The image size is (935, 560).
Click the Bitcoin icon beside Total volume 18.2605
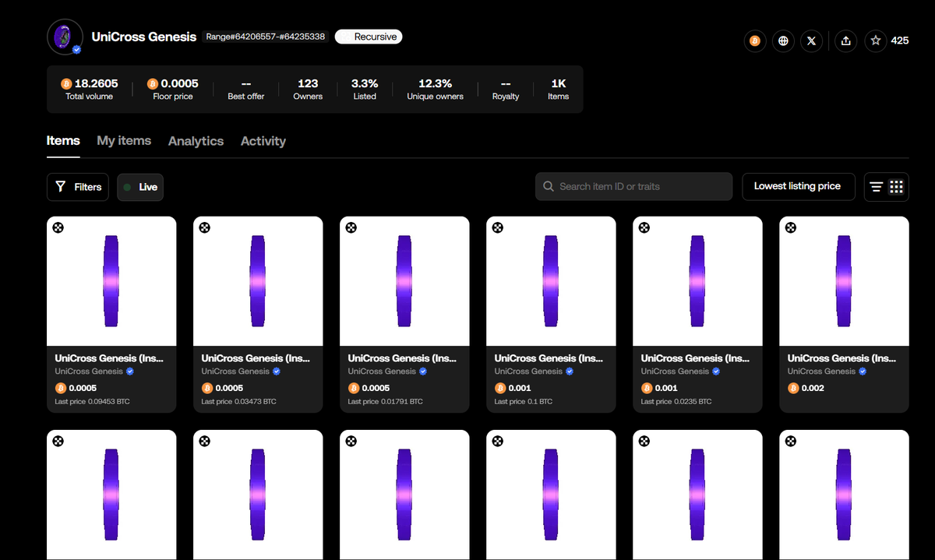point(66,83)
